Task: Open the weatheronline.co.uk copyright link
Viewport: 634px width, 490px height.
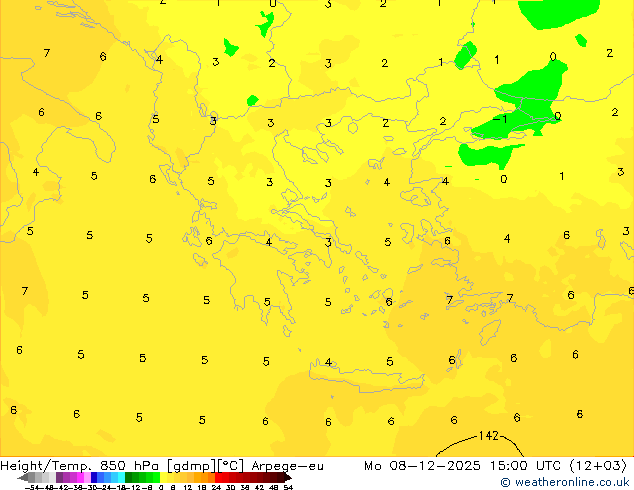Action: coord(565,482)
